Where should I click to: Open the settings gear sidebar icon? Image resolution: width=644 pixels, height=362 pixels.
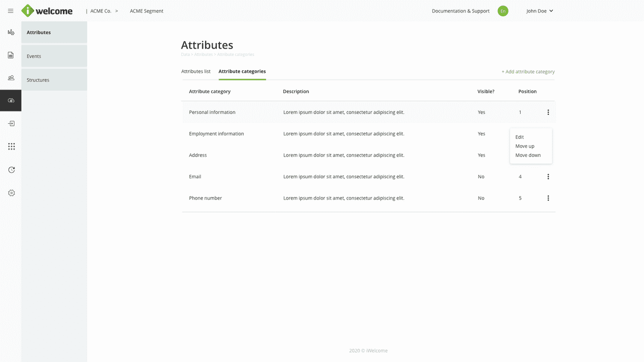(x=11, y=193)
